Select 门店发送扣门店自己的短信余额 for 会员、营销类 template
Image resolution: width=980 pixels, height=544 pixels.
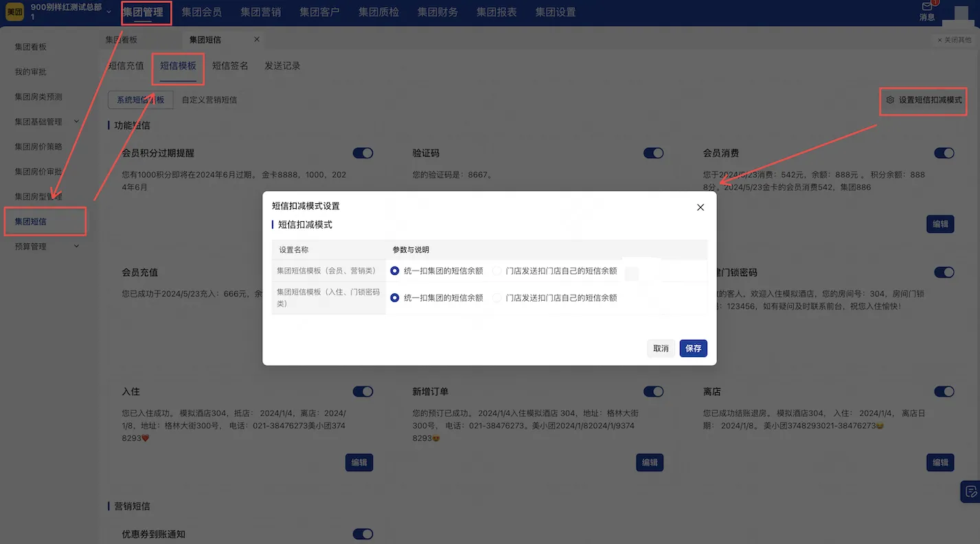pyautogui.click(x=497, y=271)
